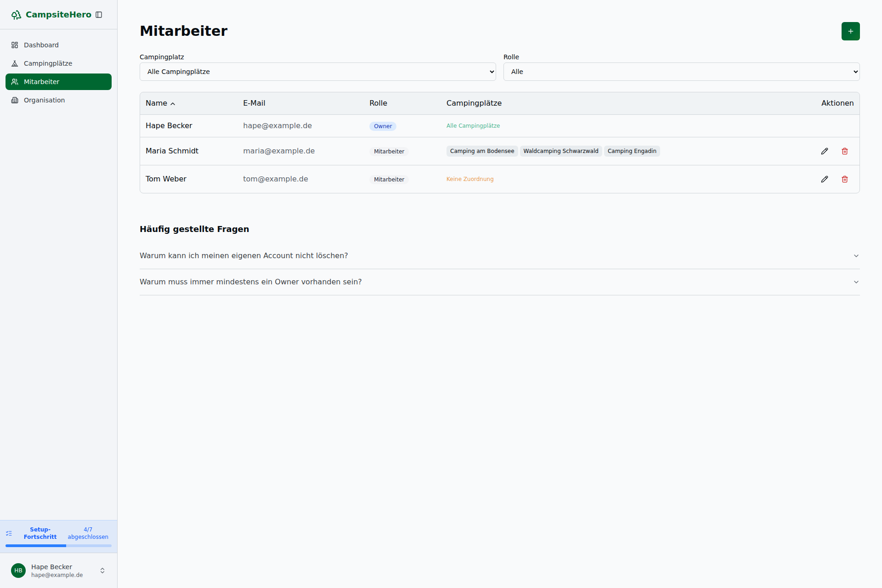The height and width of the screenshot is (588, 882).
Task: Click 'Alle Campingplätze' in Hape Becker's row
Action: click(473, 126)
